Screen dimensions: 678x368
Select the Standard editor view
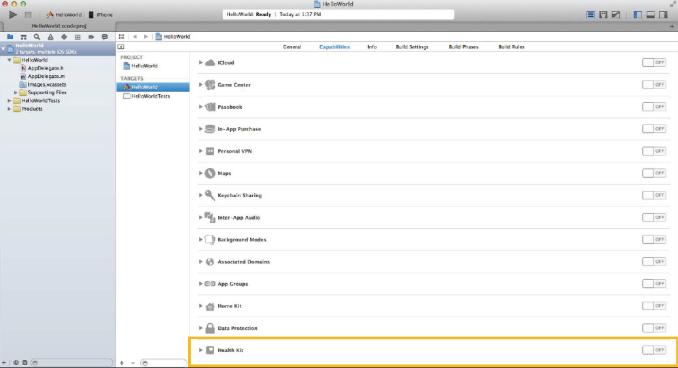(x=590, y=15)
